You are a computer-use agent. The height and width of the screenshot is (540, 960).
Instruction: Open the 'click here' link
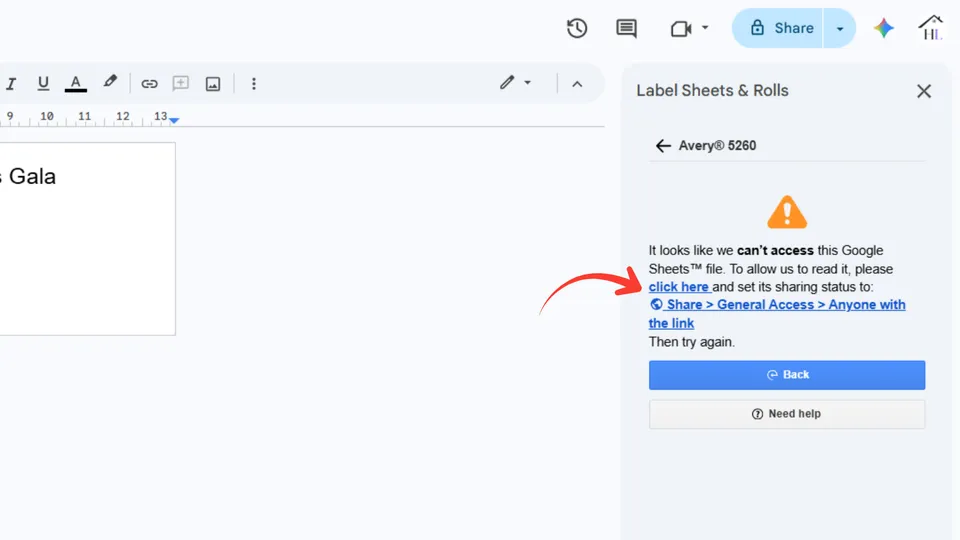679,287
